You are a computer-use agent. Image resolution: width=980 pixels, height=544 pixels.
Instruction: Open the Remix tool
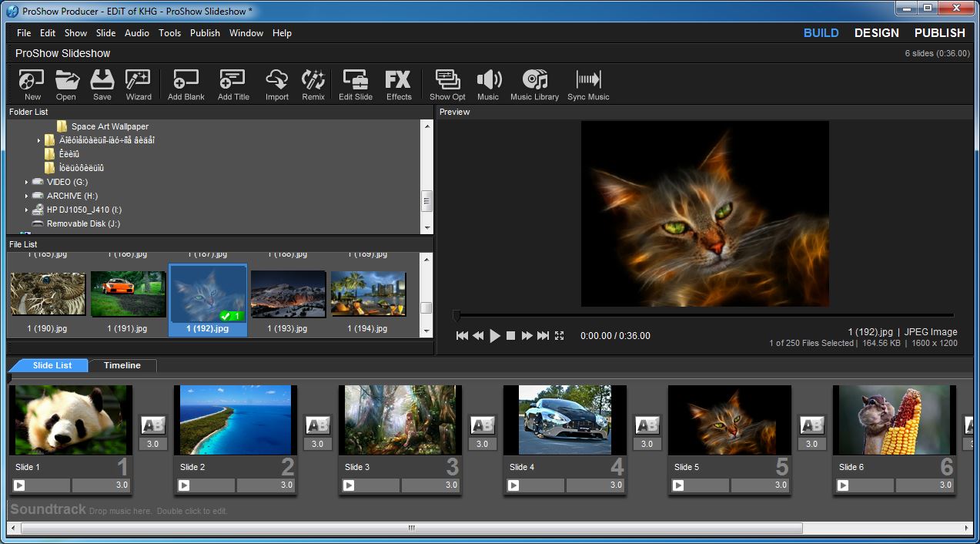click(x=313, y=83)
